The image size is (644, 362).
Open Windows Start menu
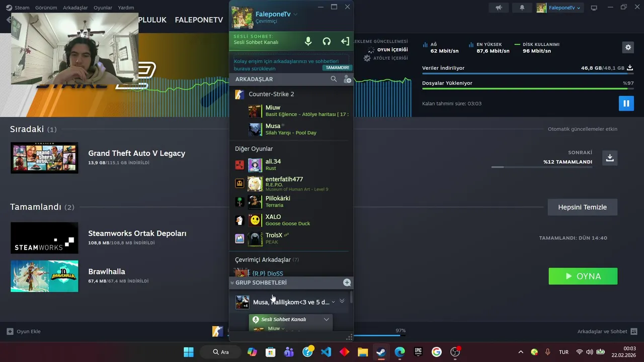coord(189,352)
